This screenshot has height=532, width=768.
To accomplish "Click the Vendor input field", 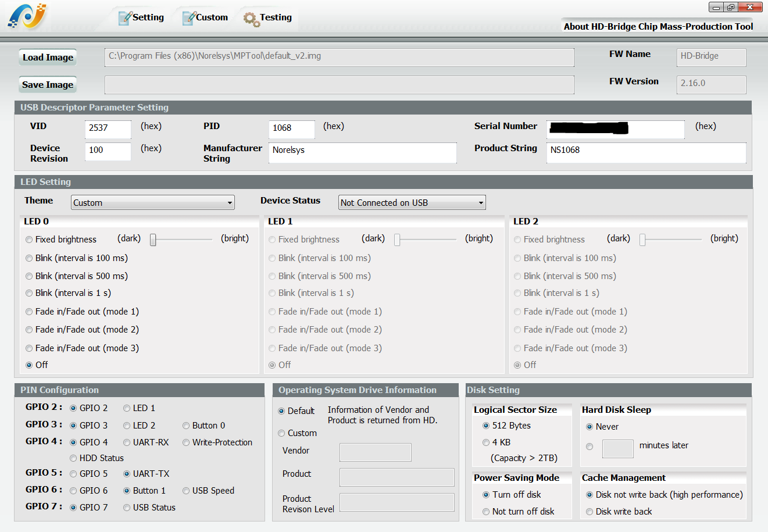I will click(376, 452).
